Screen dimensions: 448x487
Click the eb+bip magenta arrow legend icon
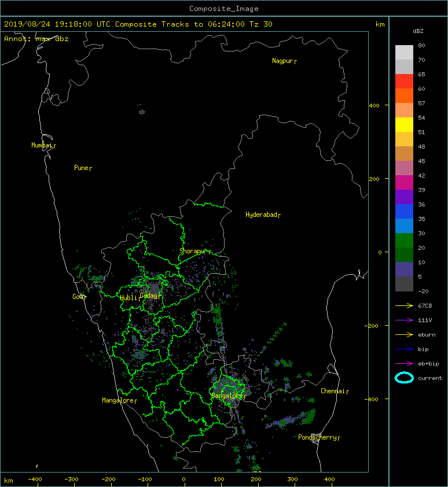tap(404, 363)
